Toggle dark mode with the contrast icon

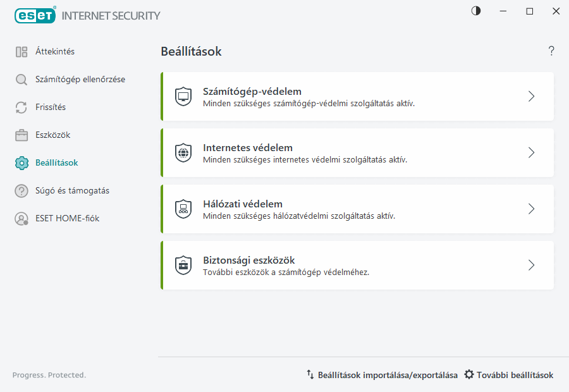pyautogui.click(x=475, y=11)
